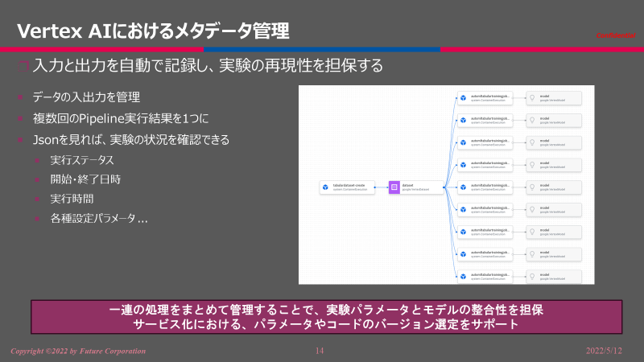Click the banner line 'サービス化における、パラメータや…'
This screenshot has width=644, height=362.
tap(326, 324)
